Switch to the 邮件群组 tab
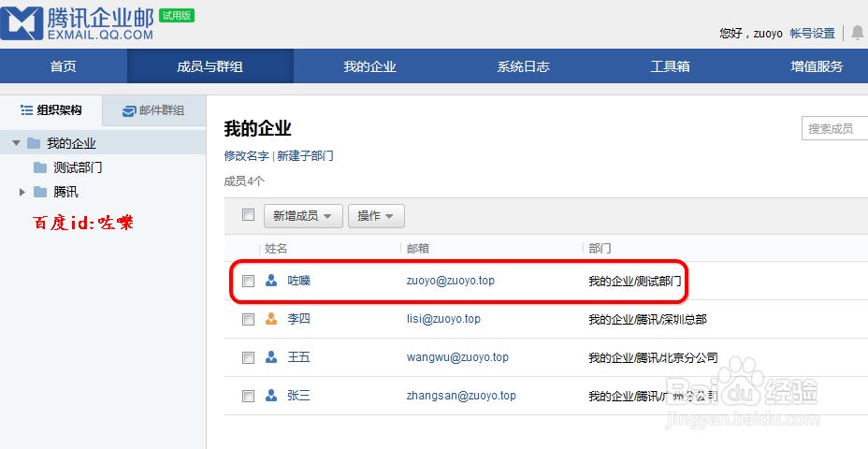This screenshot has width=868, height=449. click(153, 110)
